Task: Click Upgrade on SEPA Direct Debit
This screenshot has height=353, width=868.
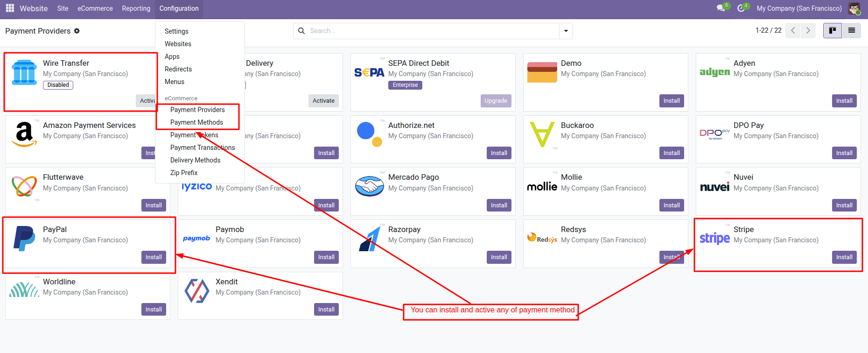Action: tap(496, 101)
